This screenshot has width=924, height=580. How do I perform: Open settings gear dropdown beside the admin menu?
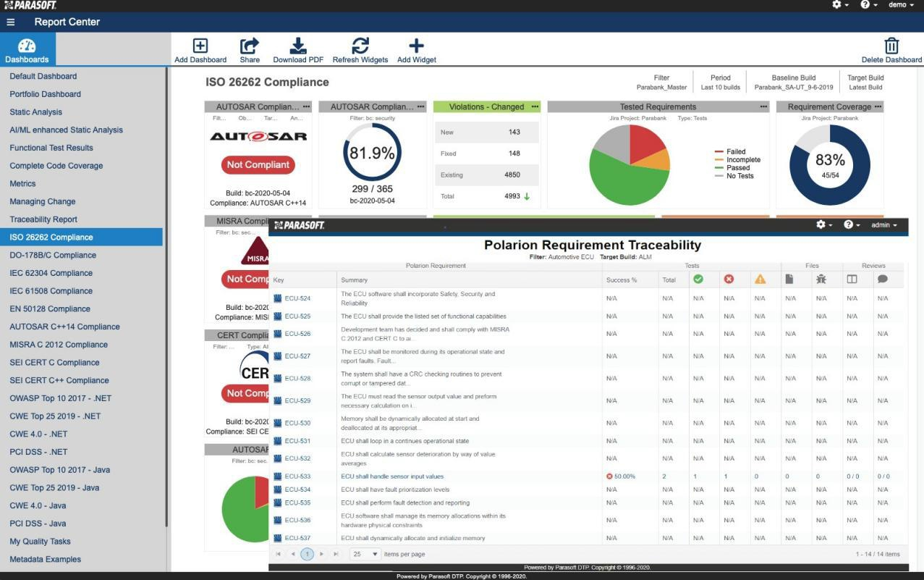point(824,225)
